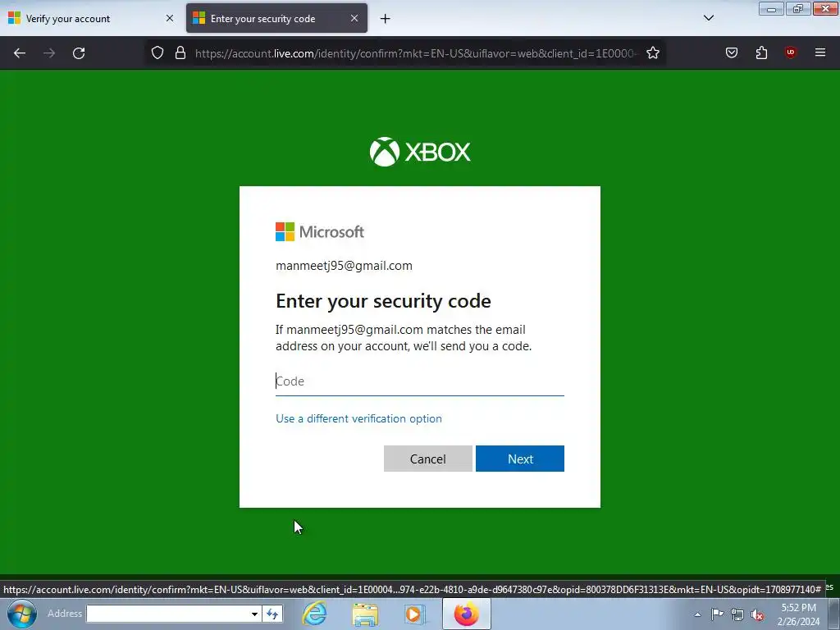Click the Next button
The height and width of the screenshot is (630, 840).
pyautogui.click(x=519, y=459)
